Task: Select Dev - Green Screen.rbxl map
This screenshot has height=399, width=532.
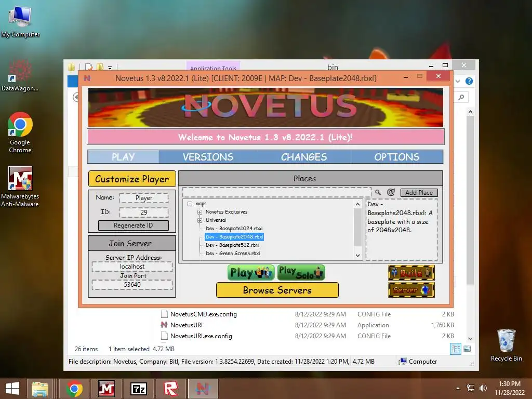Action: (233, 254)
